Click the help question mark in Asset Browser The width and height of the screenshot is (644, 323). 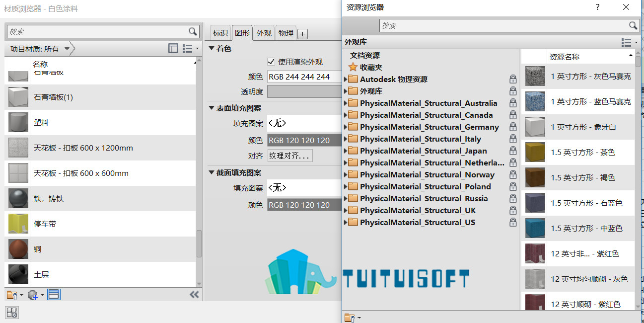[597, 7]
